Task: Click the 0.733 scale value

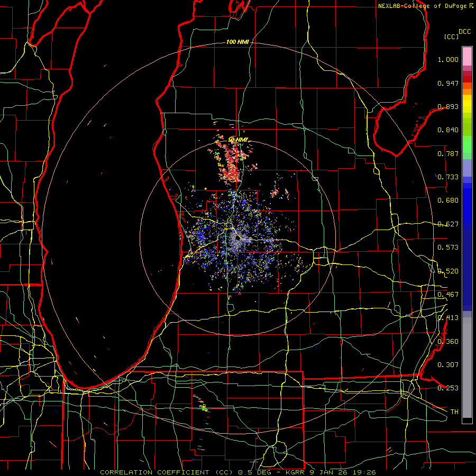Action: coord(448,177)
